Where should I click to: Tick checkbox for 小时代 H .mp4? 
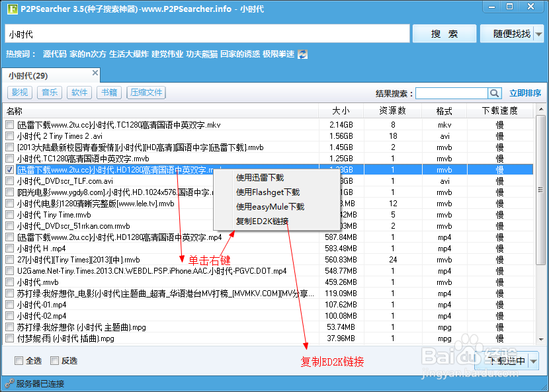(x=10, y=249)
